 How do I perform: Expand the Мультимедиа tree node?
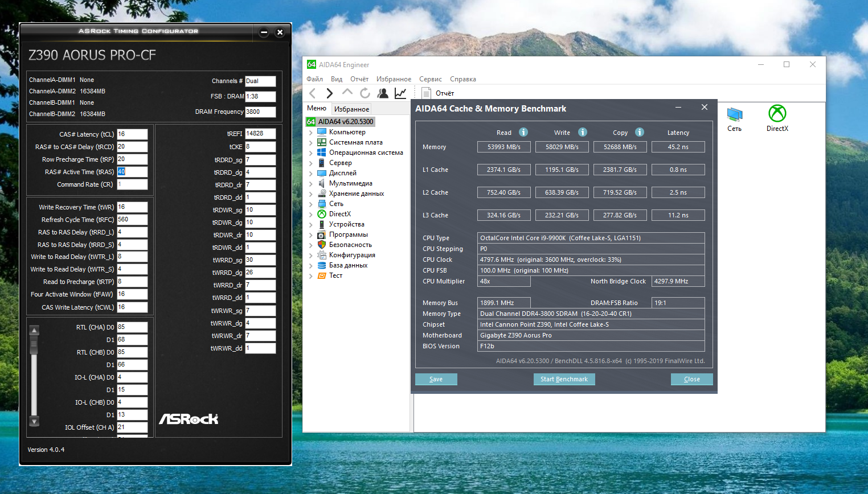point(311,183)
